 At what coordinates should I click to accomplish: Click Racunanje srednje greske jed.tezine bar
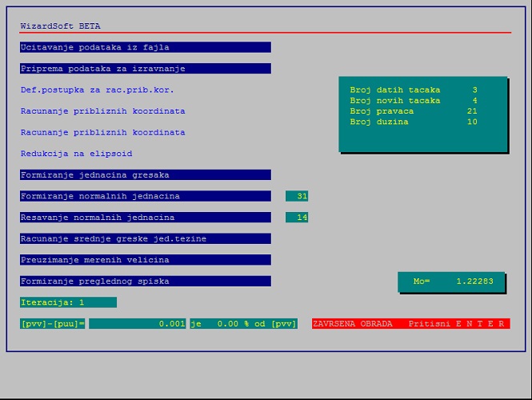point(145,238)
